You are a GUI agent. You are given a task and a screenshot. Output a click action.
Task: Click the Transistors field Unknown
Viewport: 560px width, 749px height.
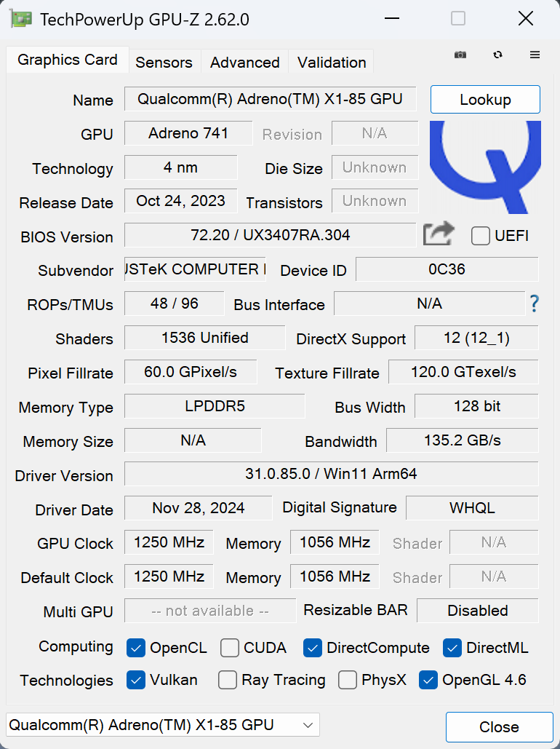(x=375, y=201)
